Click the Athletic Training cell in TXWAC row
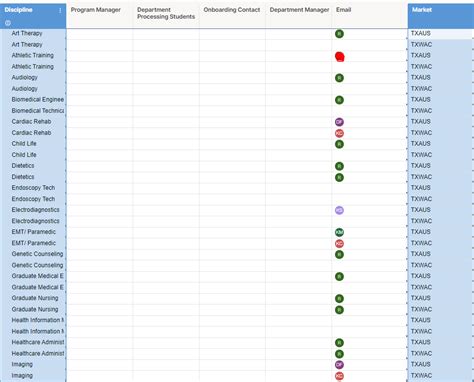The height and width of the screenshot is (382, 474). [x=33, y=67]
